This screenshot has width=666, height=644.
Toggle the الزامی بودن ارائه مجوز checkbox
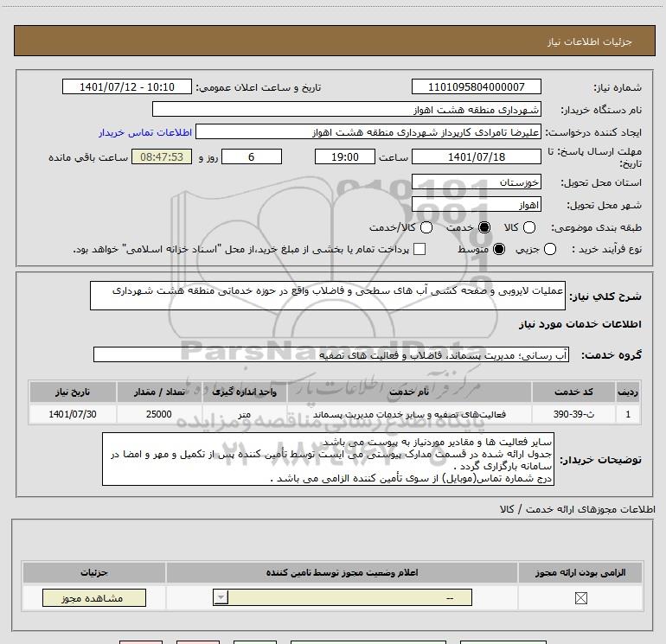tap(580, 598)
